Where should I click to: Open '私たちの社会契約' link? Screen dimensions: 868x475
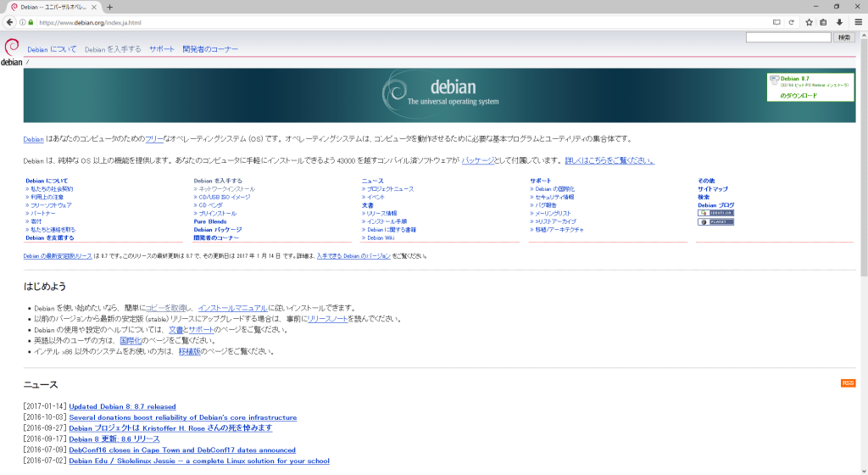point(52,189)
